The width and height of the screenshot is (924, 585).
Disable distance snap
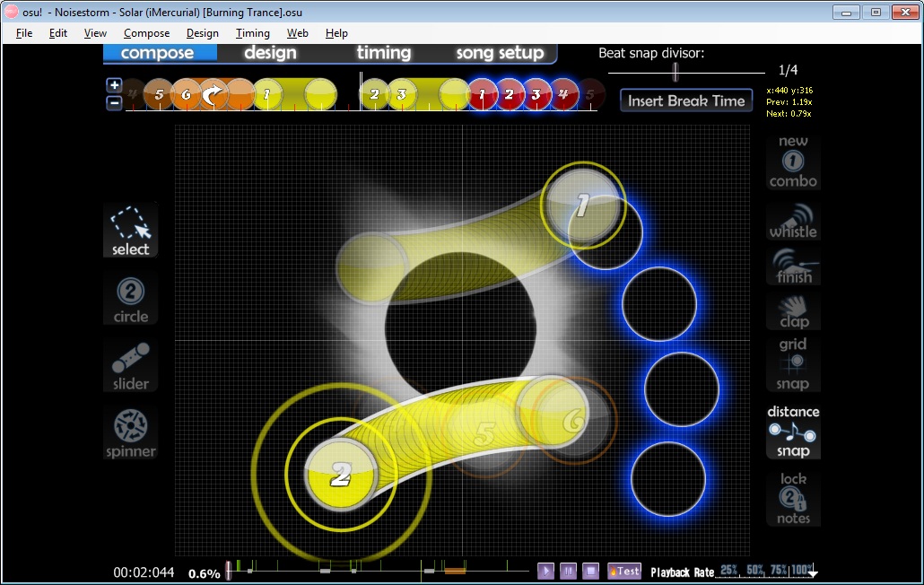[x=793, y=432]
